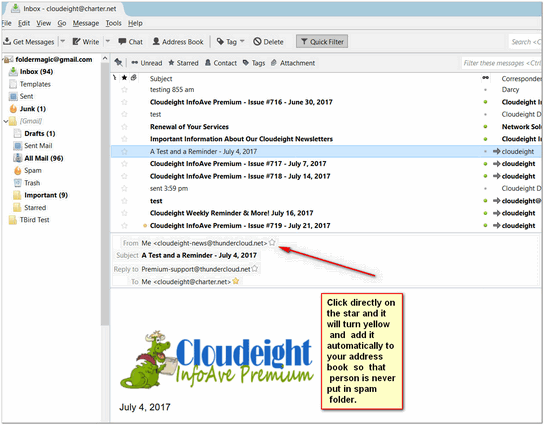This screenshot has height=425, width=544.
Task: Sort by the attachment paperclip column header
Action: click(134, 78)
